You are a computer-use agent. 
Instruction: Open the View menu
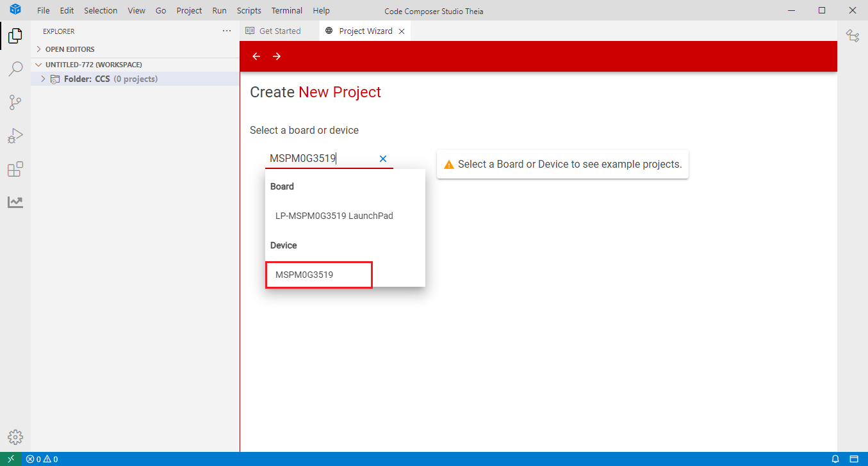[x=136, y=11]
